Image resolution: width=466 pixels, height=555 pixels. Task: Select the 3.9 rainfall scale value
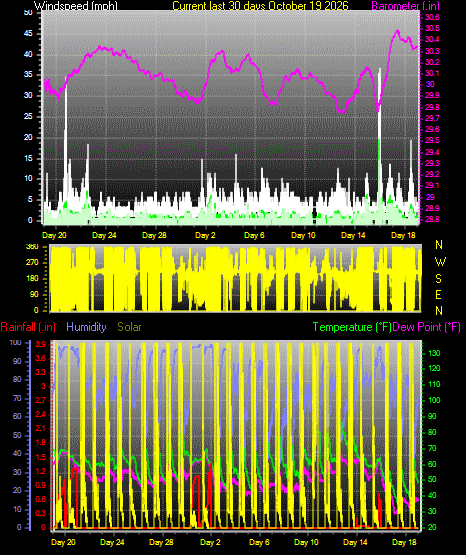pyautogui.click(x=41, y=345)
